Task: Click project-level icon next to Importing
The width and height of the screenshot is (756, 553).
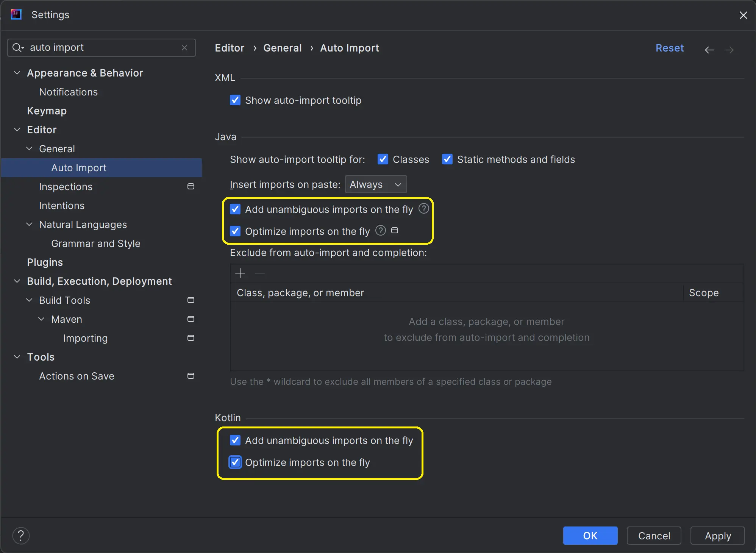Action: pyautogui.click(x=191, y=338)
